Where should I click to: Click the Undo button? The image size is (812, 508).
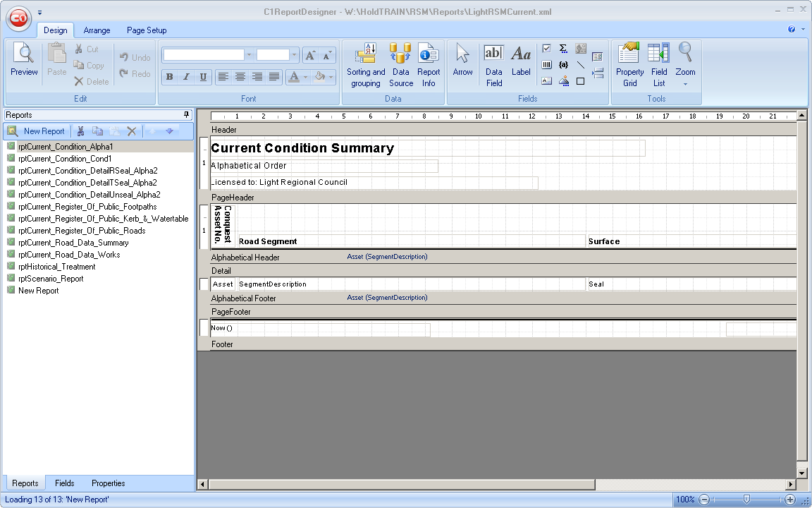(135, 58)
